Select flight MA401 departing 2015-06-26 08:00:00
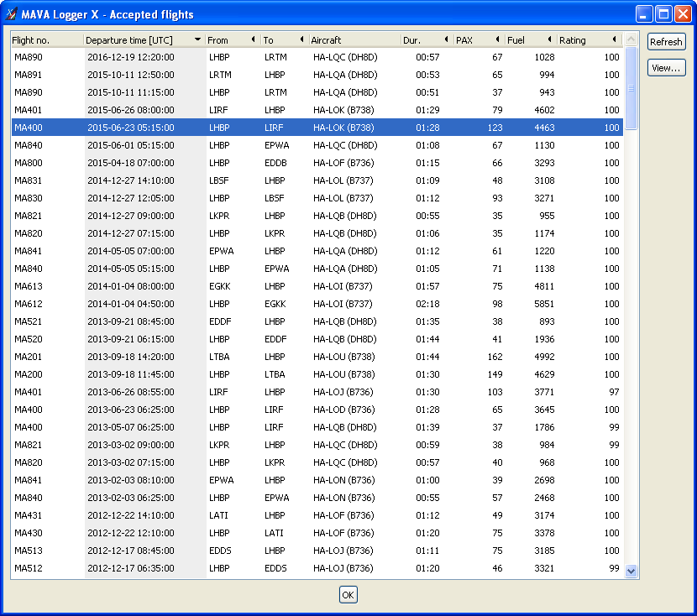Image resolution: width=697 pixels, height=616 pixels. click(317, 110)
